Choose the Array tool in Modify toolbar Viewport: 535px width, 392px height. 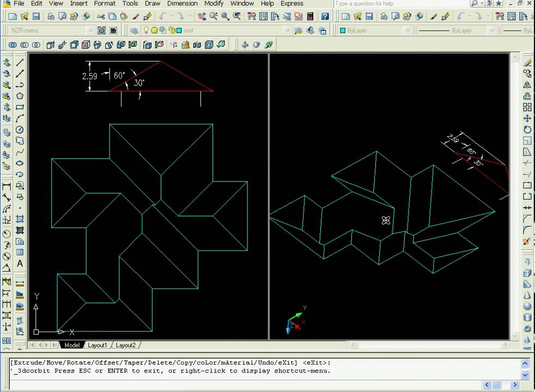click(x=527, y=107)
